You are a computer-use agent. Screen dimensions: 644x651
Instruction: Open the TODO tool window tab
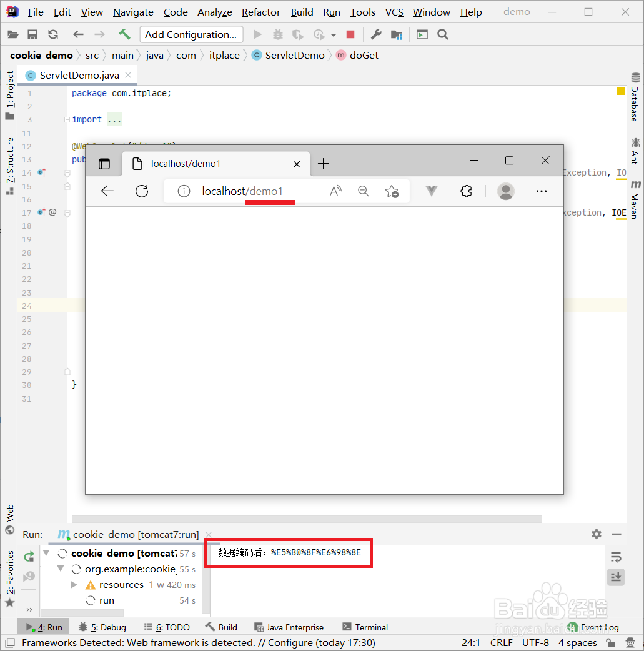coord(167,627)
